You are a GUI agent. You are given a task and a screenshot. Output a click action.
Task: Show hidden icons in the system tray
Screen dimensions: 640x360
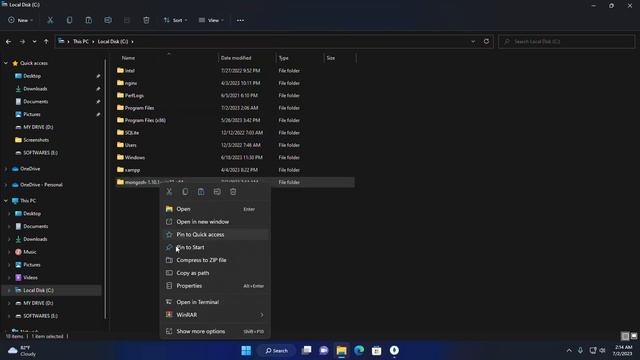click(569, 351)
